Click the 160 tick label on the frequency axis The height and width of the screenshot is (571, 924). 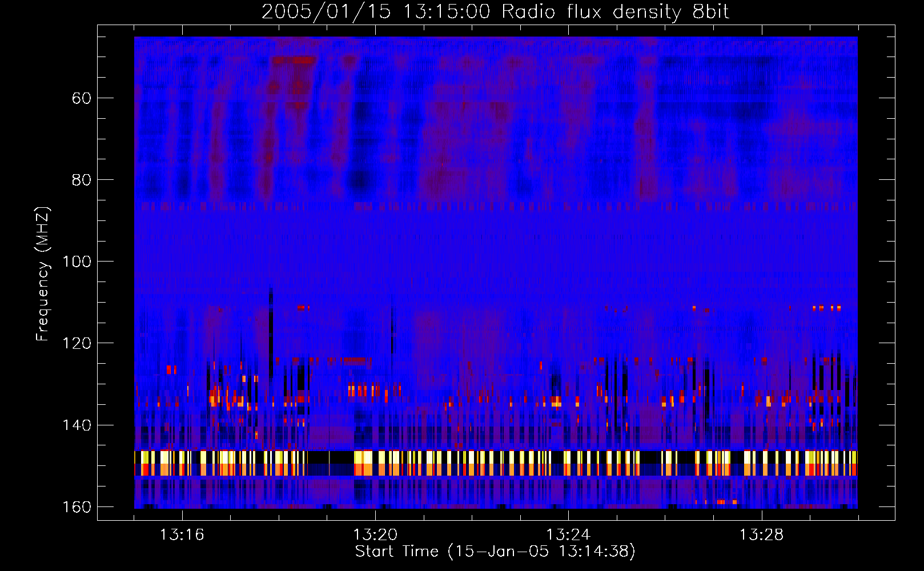[77, 507]
